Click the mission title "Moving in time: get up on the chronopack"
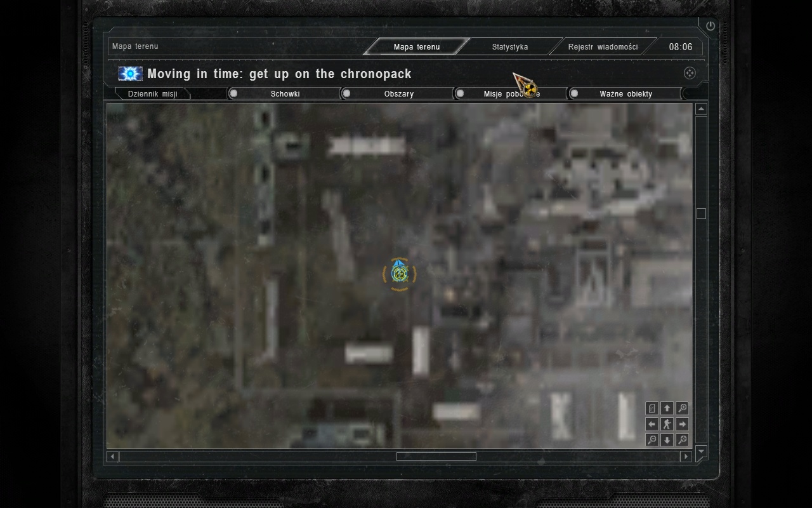Viewport: 812px width, 508px height. click(x=279, y=74)
